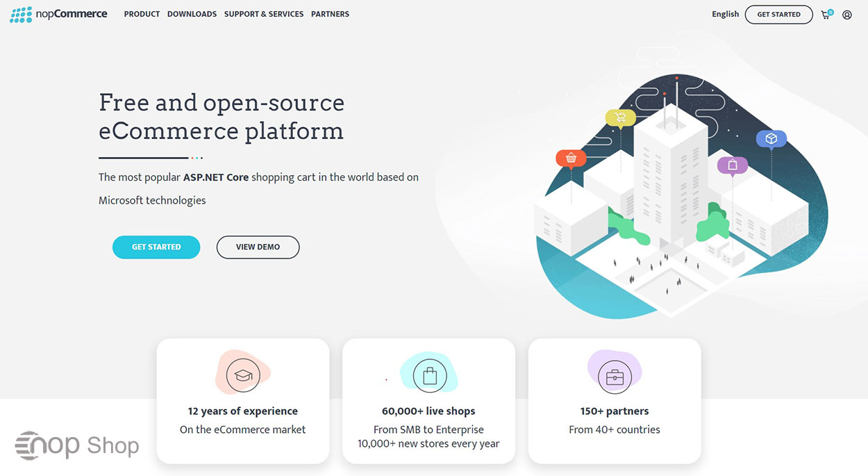
Task: Open the DOWNLOADS menu
Action: (x=192, y=14)
